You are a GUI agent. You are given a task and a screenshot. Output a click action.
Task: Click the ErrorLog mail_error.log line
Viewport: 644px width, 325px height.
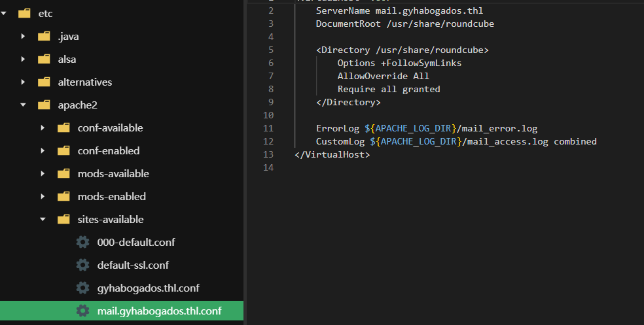pyautogui.click(x=426, y=128)
